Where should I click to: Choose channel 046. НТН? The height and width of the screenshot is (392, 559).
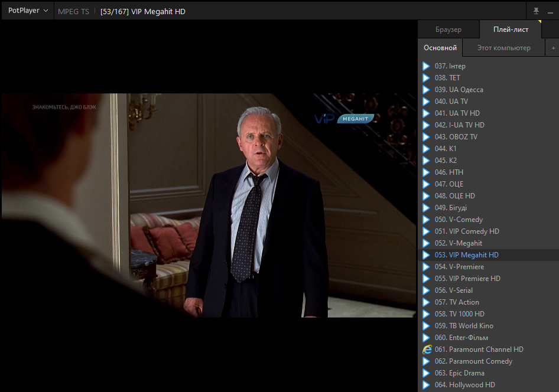click(x=489, y=172)
